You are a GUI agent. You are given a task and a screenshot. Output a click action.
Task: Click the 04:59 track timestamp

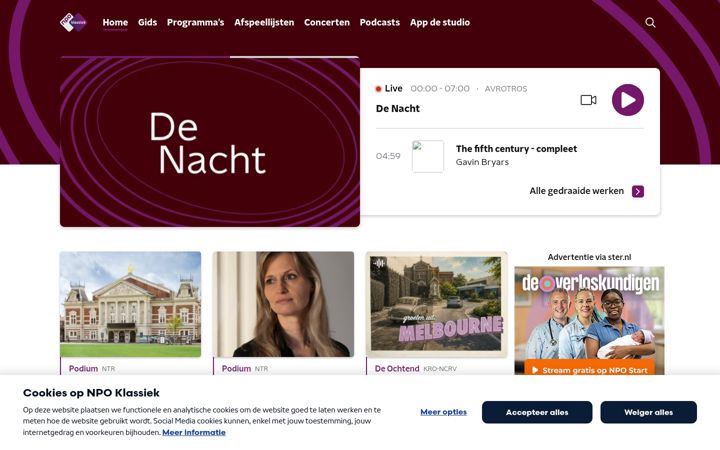388,156
